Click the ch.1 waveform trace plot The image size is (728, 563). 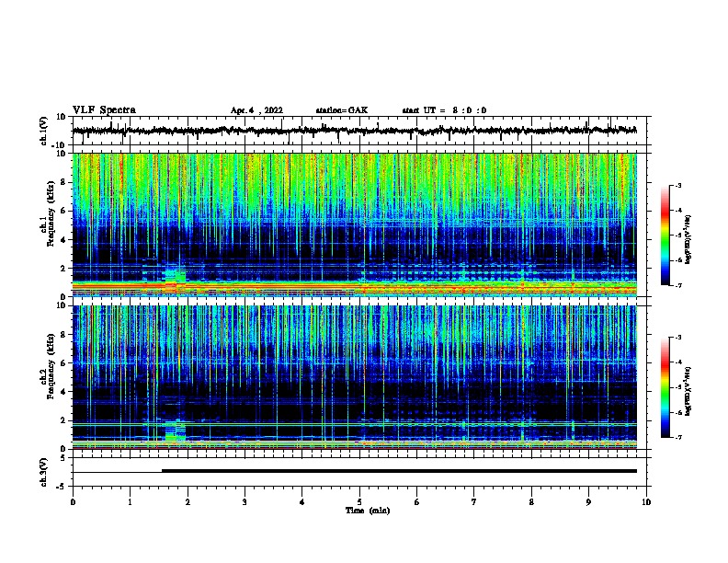354,131
